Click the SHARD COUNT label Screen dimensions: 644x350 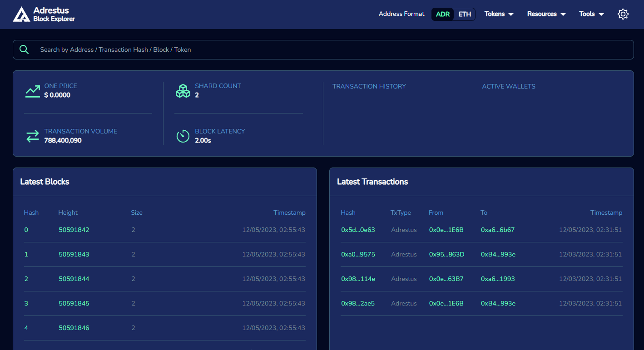coord(218,86)
